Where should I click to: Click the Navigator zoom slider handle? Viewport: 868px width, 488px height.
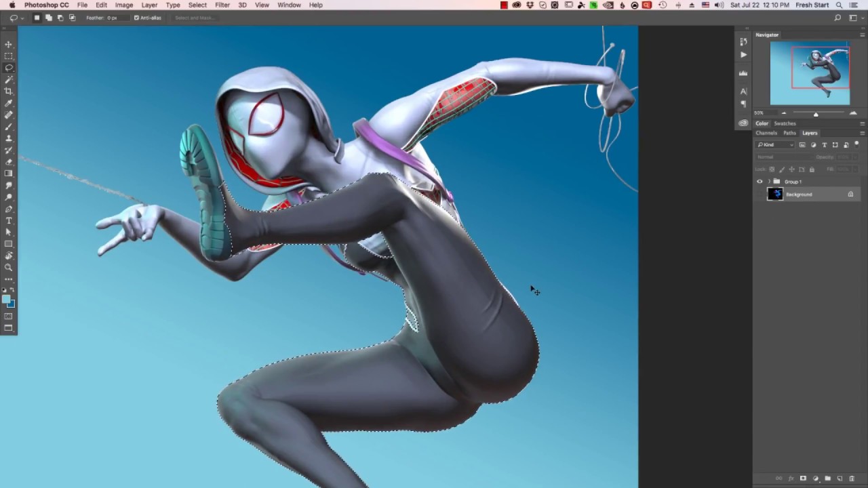point(816,114)
